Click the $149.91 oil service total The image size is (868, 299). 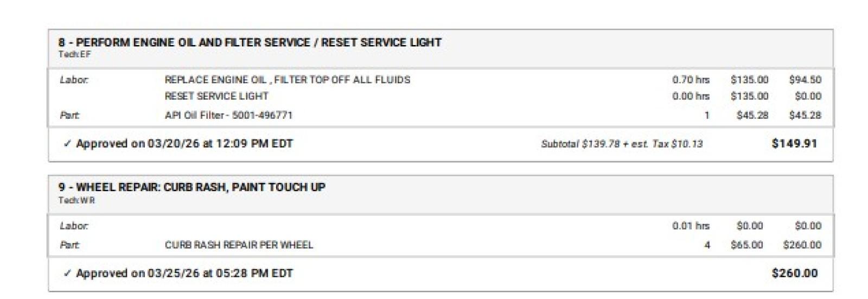click(x=794, y=144)
